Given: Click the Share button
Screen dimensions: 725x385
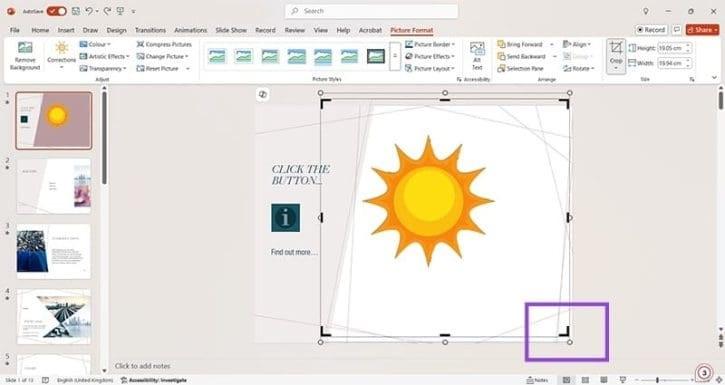Looking at the screenshot, I should click(702, 30).
